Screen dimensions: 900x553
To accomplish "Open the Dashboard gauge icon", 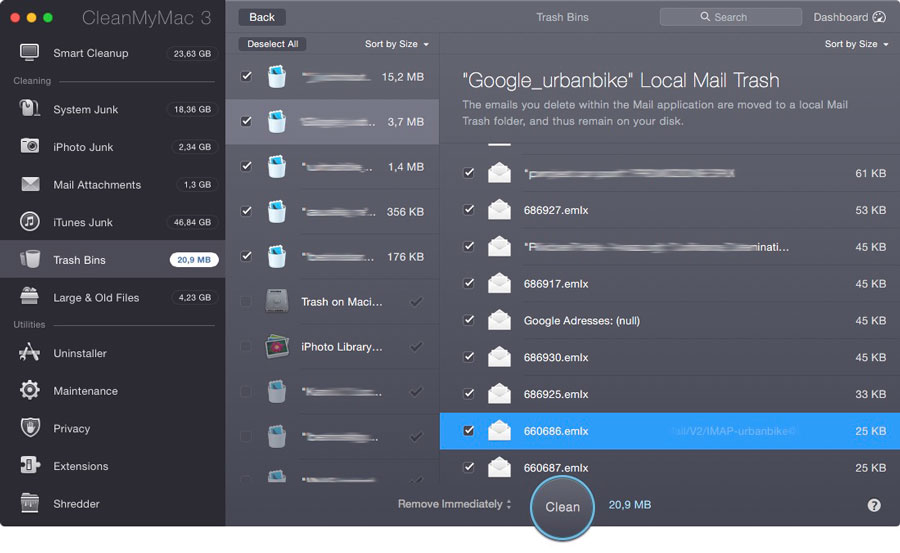I will click(879, 17).
